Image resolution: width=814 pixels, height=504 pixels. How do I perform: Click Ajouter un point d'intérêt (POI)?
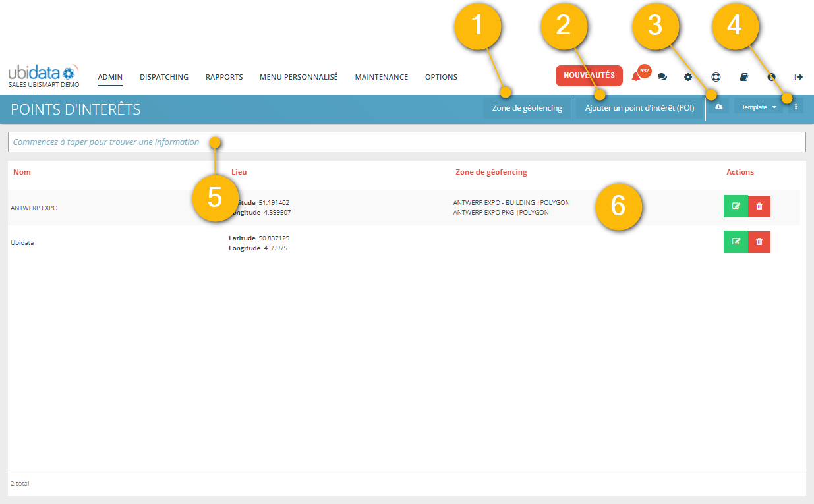coord(639,108)
